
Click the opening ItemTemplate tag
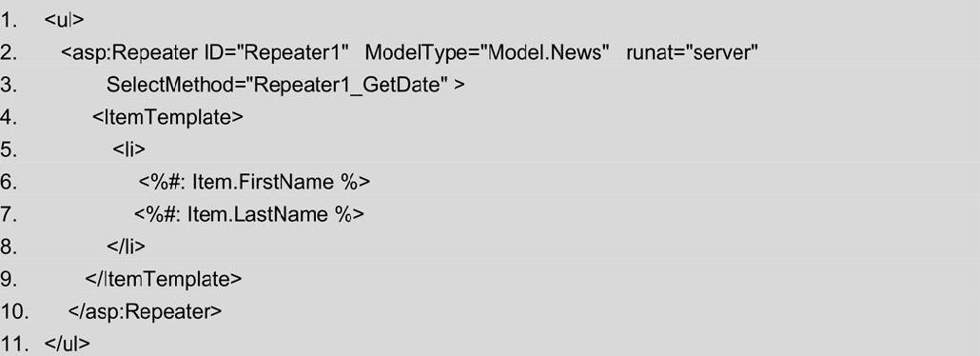click(167, 118)
